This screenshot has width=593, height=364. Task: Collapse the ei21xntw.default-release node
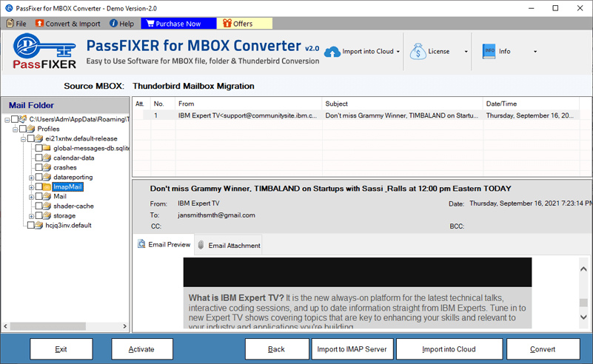point(23,139)
